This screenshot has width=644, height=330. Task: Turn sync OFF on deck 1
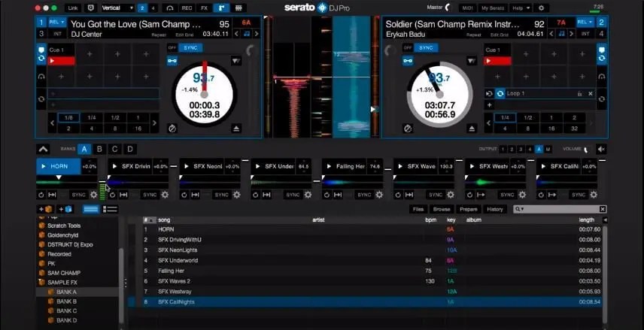tap(172, 47)
